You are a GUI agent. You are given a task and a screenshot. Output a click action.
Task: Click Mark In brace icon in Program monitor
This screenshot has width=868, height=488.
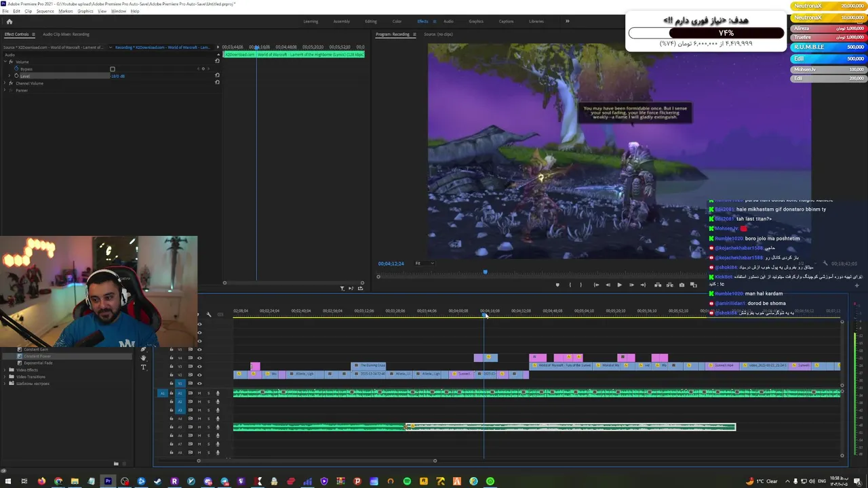pyautogui.click(x=570, y=285)
